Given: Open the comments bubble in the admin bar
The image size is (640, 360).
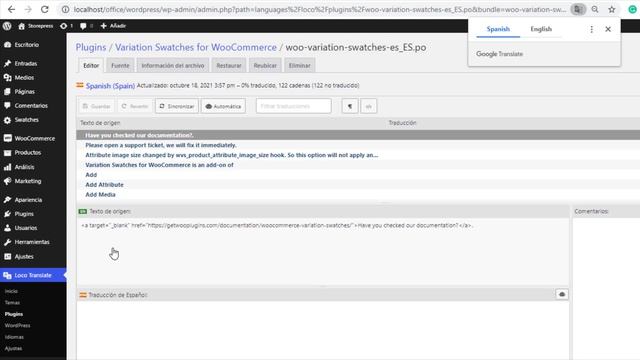Looking at the screenshot, I should coord(87,26).
